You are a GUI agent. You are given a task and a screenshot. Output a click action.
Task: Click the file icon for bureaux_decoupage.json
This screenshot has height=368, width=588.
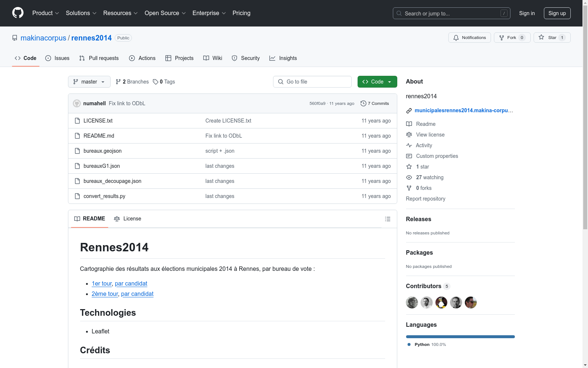[77, 181]
